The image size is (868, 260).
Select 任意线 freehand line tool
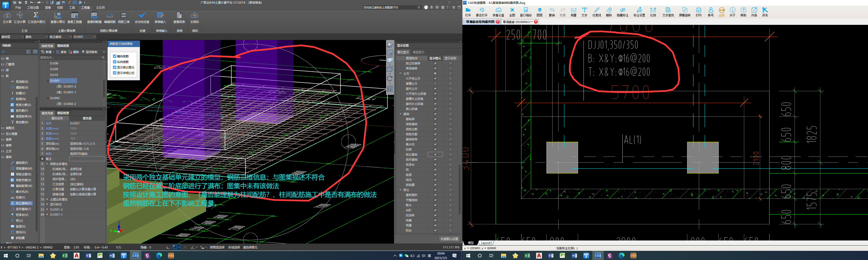click(x=597, y=12)
